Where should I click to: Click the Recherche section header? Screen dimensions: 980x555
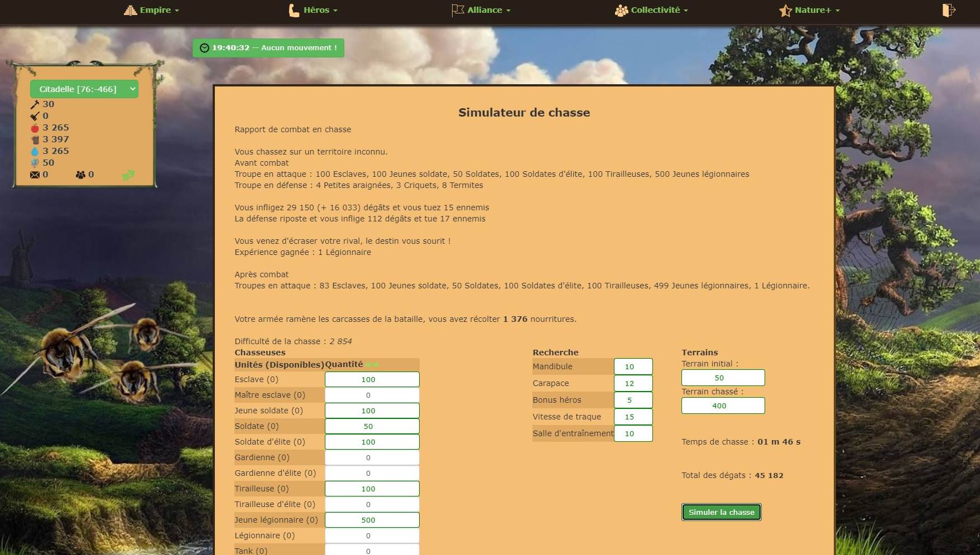coord(555,353)
